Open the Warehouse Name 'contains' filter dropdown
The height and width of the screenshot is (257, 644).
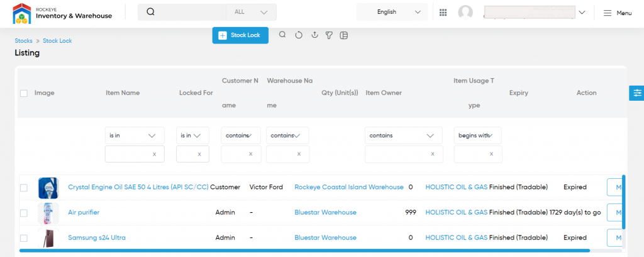click(x=287, y=135)
